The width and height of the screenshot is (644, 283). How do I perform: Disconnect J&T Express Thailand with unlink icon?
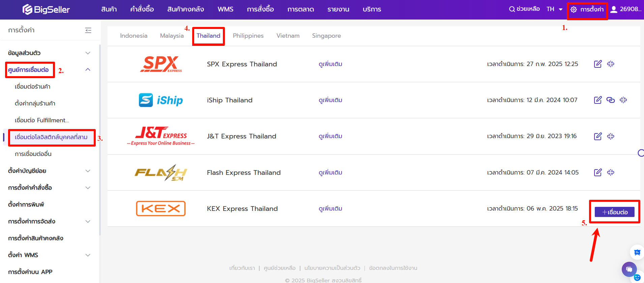point(611,136)
